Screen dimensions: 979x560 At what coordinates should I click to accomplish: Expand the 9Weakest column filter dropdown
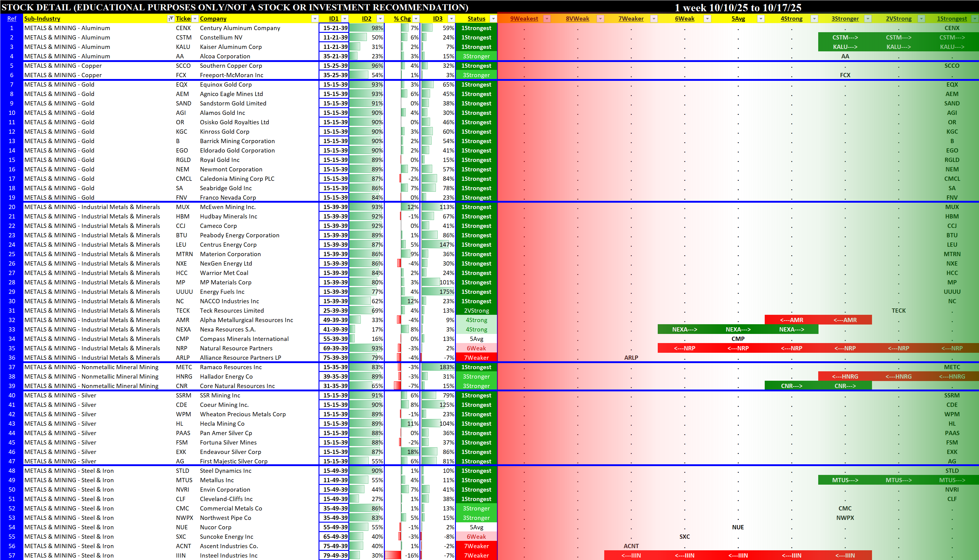coord(546,19)
